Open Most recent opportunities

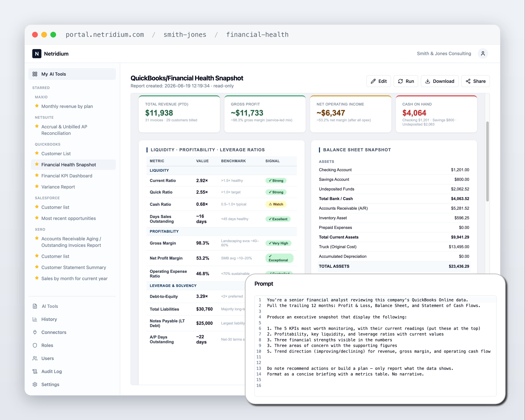click(x=68, y=218)
